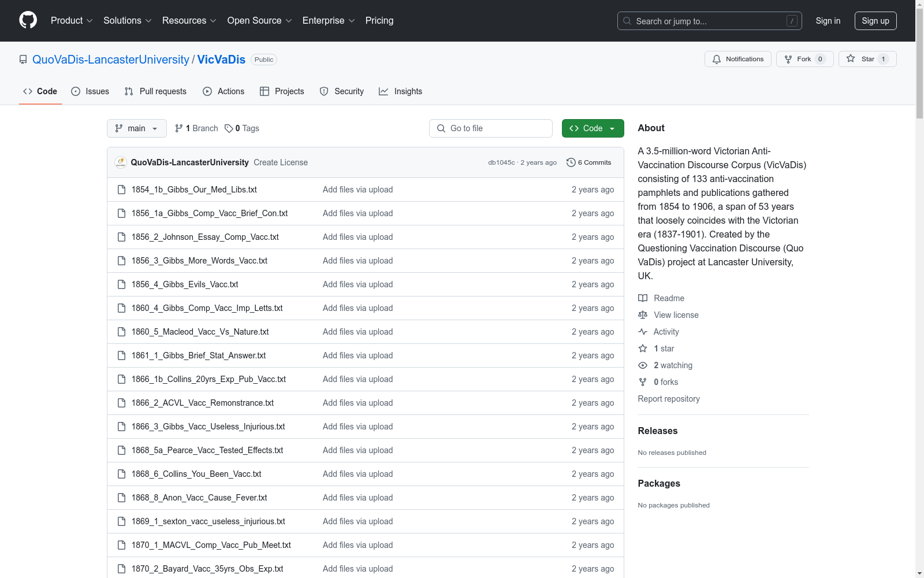
Task: Star the VicVaDis repository
Action: 867,59
